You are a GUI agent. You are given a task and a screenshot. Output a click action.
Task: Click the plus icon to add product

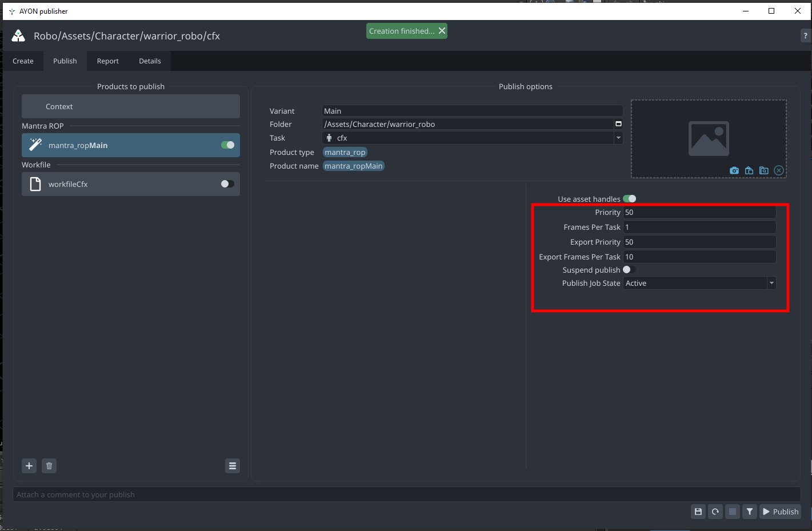[29, 466]
